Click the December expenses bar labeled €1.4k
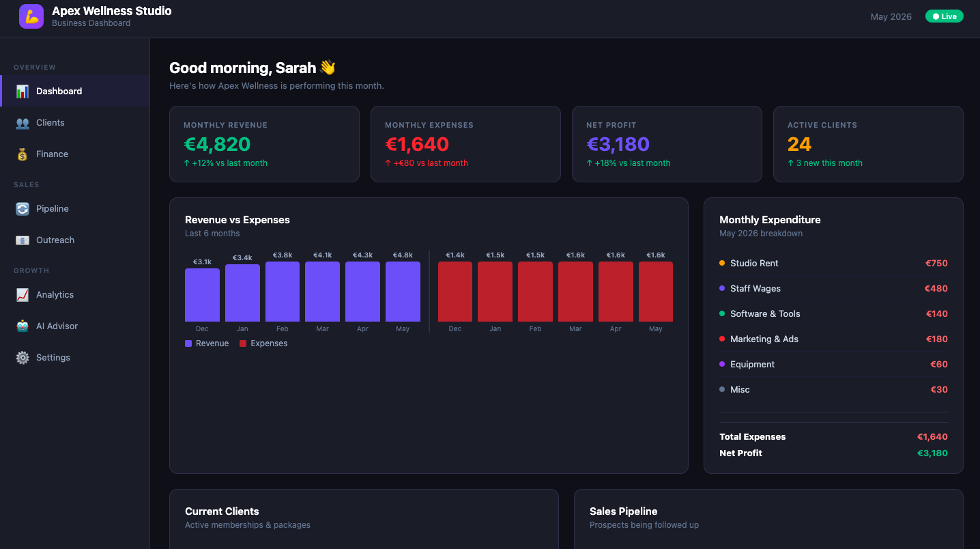This screenshot has width=980, height=549. click(x=455, y=292)
